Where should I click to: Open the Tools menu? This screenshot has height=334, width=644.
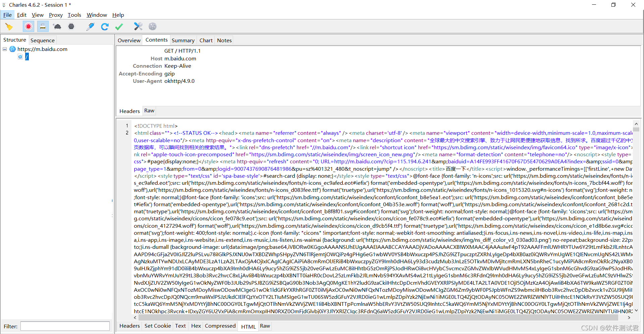click(74, 15)
